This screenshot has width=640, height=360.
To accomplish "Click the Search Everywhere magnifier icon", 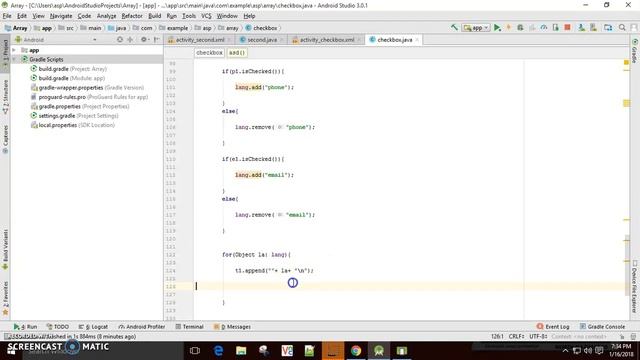I will (x=622, y=27).
